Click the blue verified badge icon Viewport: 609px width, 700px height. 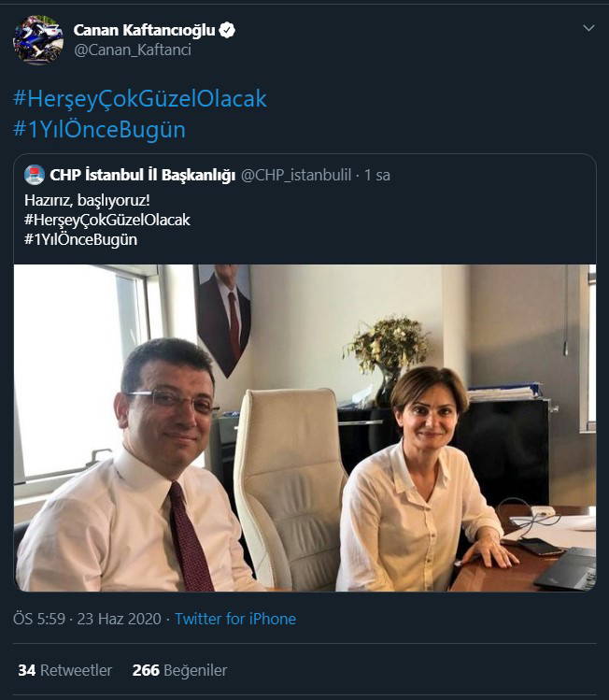[226, 31]
